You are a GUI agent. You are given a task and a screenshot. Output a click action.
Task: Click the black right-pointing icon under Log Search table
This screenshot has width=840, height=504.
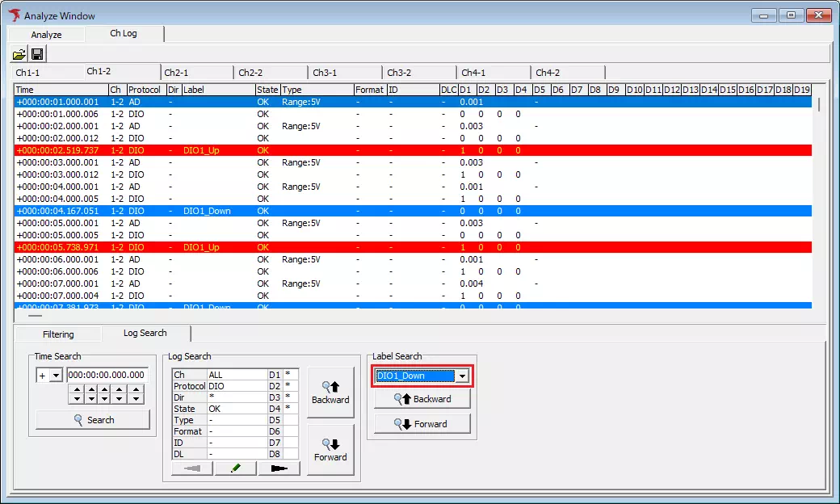(279, 468)
